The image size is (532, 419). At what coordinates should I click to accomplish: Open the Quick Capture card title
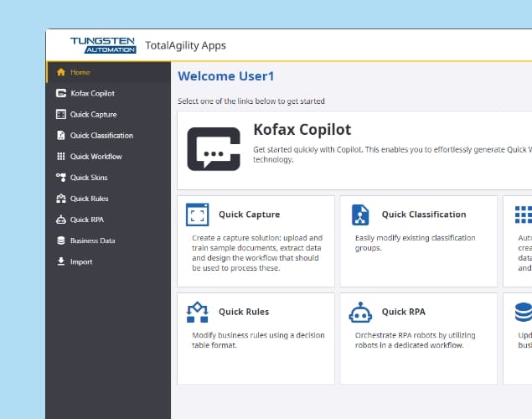(x=250, y=215)
